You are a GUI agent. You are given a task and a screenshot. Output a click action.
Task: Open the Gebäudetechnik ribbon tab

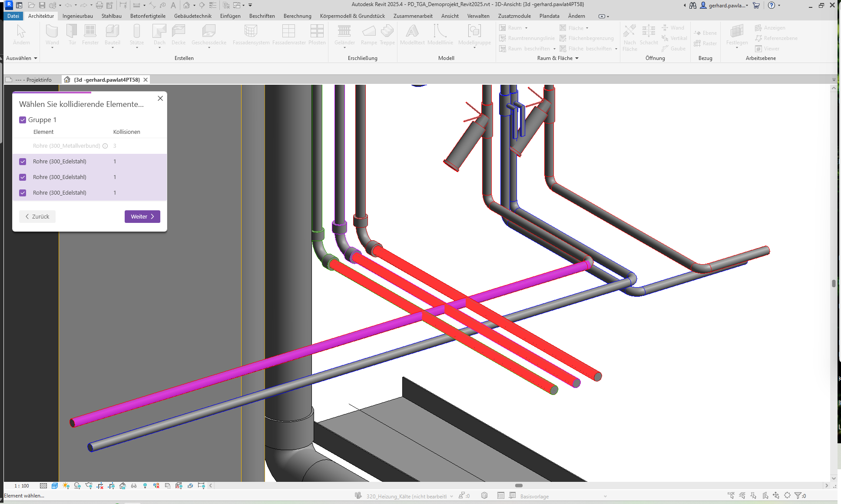[192, 16]
